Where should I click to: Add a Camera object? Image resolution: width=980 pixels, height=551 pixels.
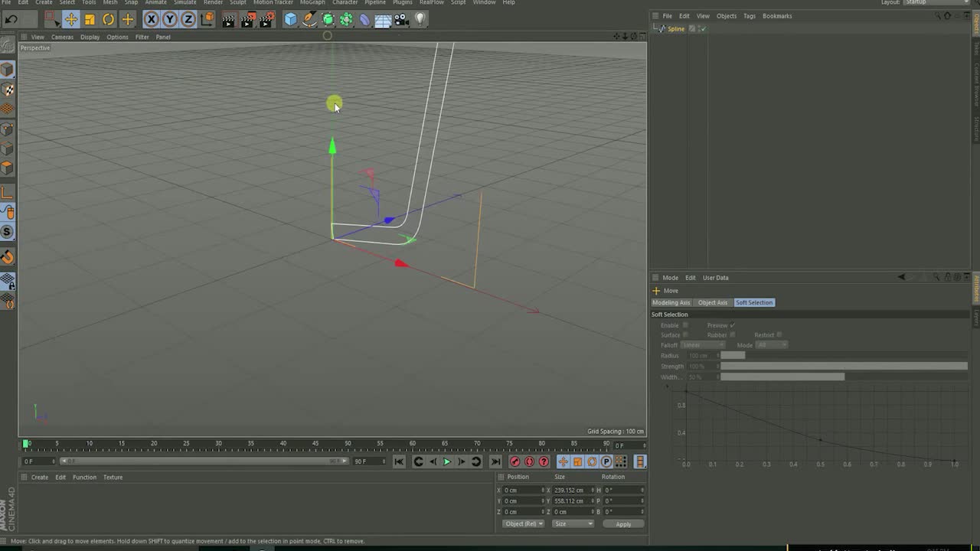pos(402,19)
